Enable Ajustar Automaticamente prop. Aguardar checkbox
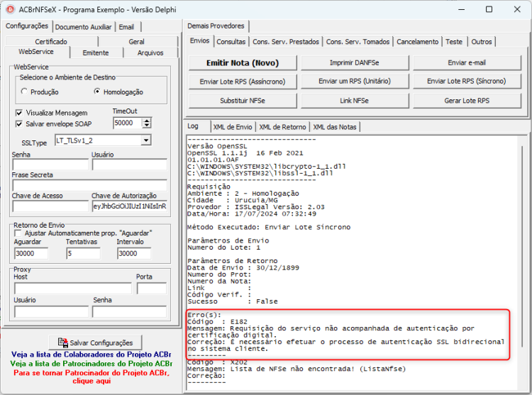532x395 pixels. pyautogui.click(x=18, y=233)
